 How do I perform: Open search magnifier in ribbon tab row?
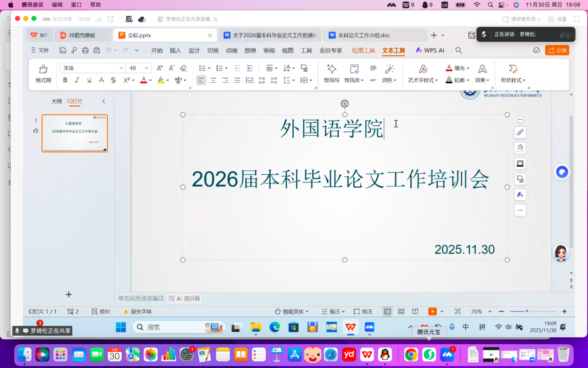click(x=459, y=51)
